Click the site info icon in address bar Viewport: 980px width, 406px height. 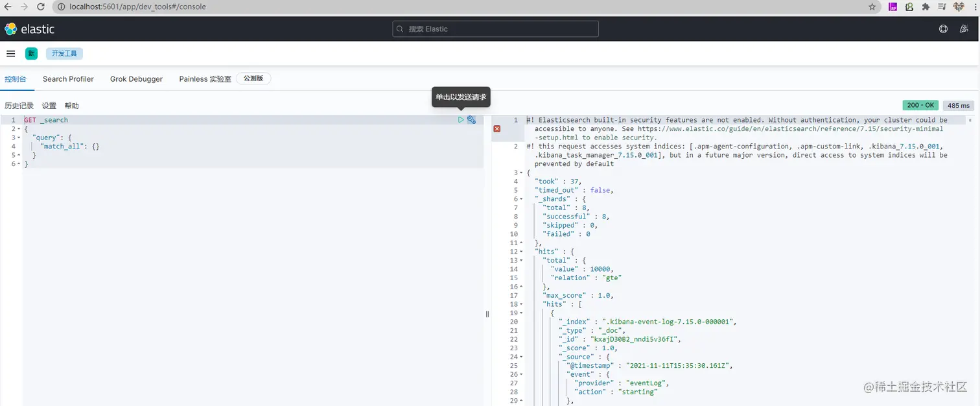point(61,6)
